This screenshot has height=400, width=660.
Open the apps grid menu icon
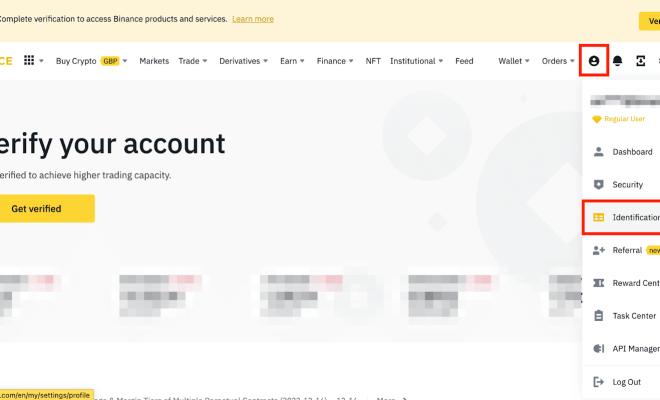click(x=29, y=60)
